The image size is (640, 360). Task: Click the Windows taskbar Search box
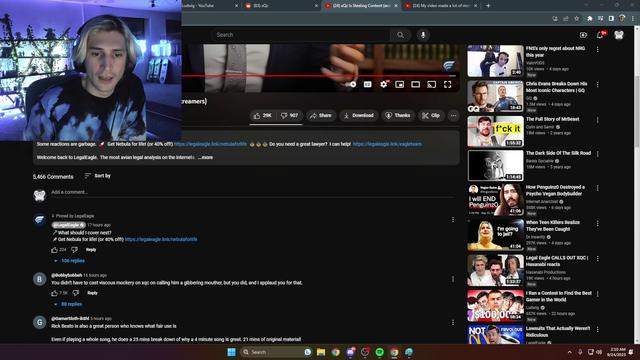(x=276, y=352)
